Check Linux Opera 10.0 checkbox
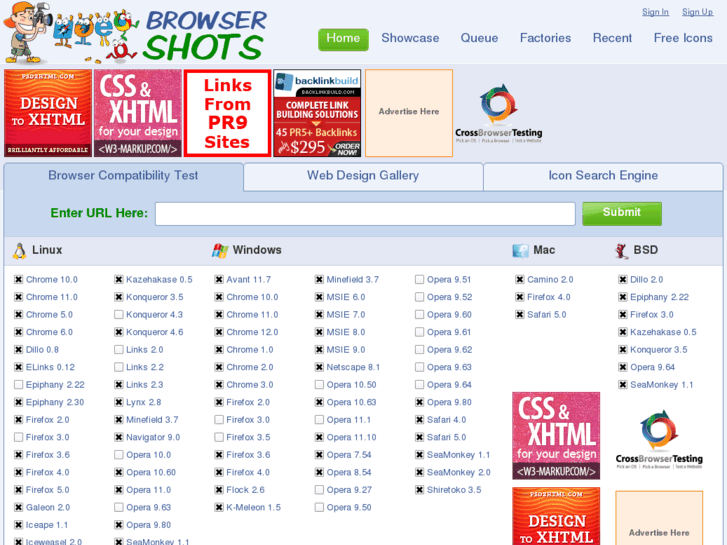This screenshot has width=727, height=545. (119, 455)
